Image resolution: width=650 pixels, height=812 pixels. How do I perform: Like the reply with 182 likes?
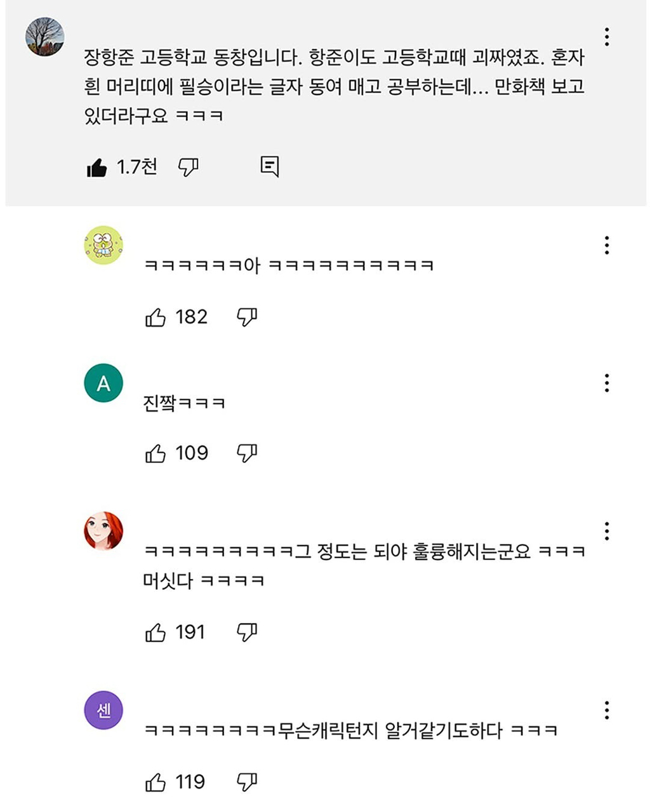(x=156, y=317)
